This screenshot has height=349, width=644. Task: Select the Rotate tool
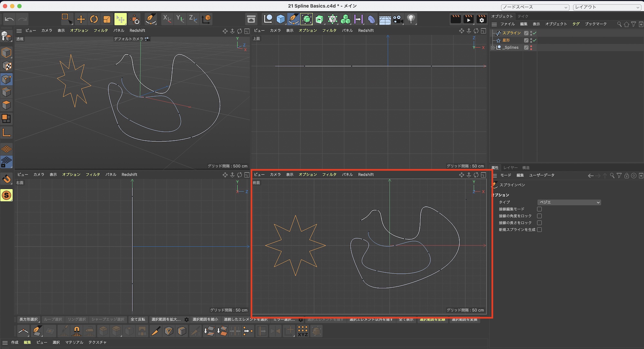[94, 19]
